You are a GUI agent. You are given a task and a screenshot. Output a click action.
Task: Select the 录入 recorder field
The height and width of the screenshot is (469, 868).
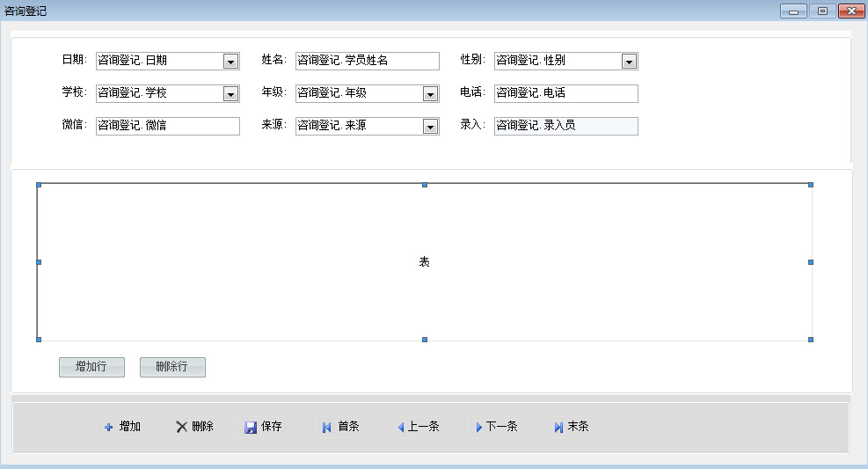(x=565, y=126)
